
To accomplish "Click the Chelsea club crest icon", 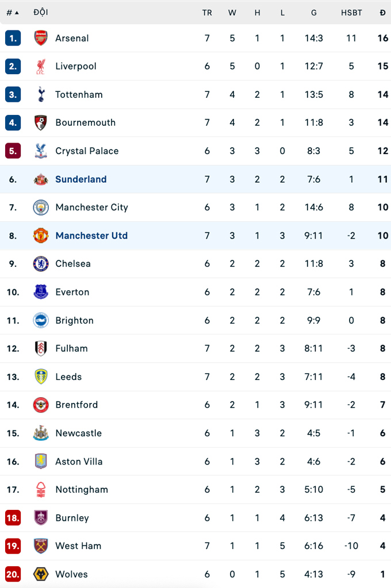I will 41,264.
